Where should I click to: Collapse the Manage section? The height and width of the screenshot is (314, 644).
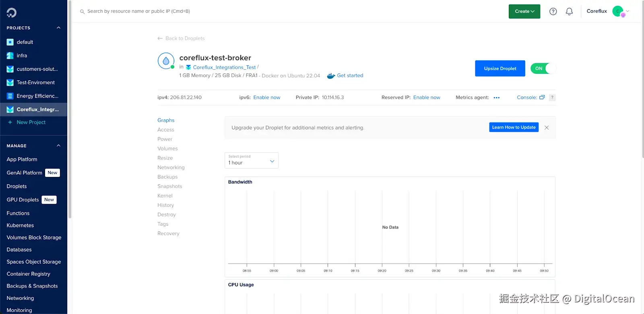(58, 146)
